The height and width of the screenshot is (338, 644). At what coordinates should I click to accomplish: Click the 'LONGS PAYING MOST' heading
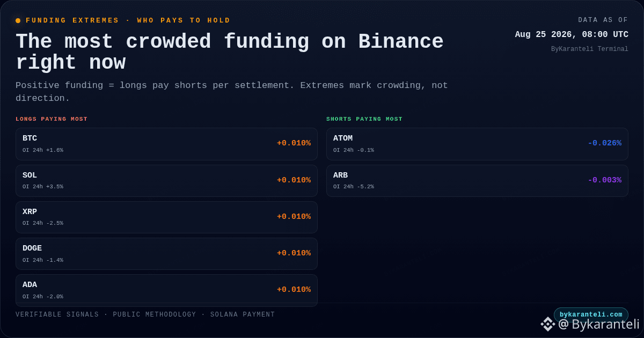(x=52, y=119)
